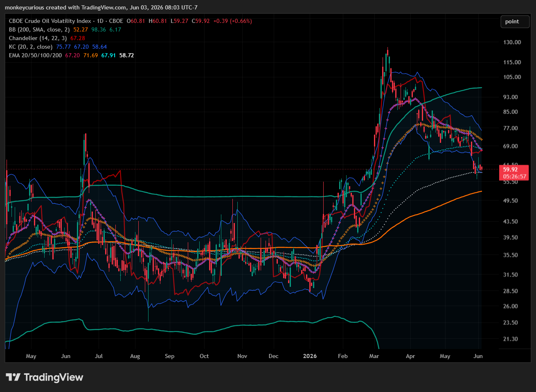Click the May label right after Apr
The image size is (536, 392).
445,356
